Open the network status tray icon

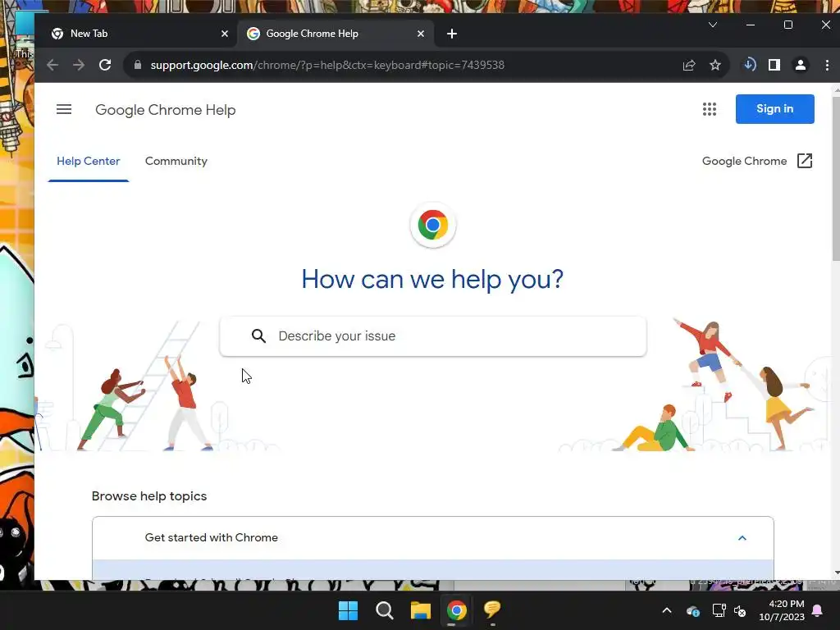click(x=719, y=610)
